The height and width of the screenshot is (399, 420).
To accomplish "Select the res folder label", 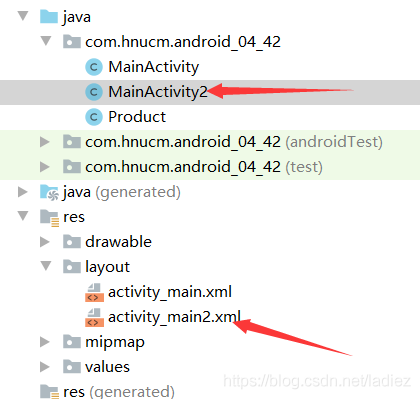I will (74, 217).
